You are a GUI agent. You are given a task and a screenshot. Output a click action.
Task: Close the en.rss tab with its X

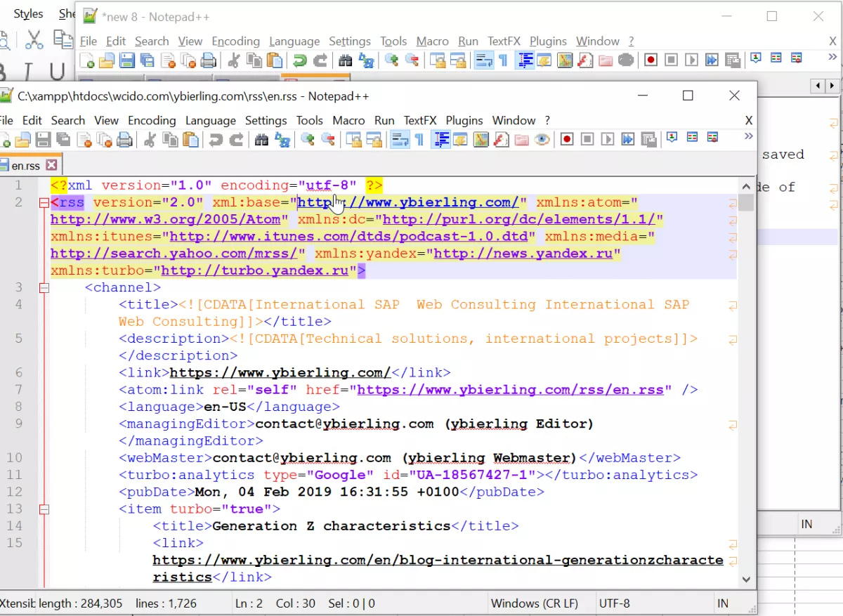click(51, 166)
